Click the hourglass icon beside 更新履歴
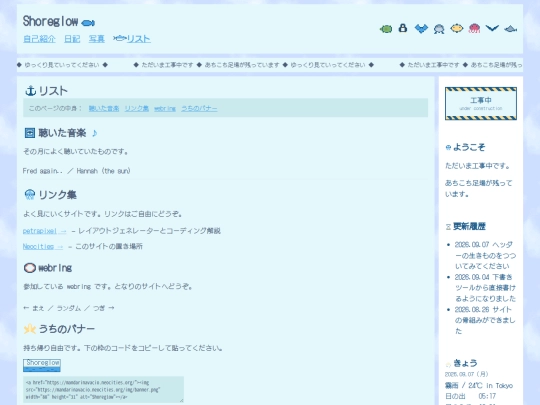The image size is (540, 405). 448,227
